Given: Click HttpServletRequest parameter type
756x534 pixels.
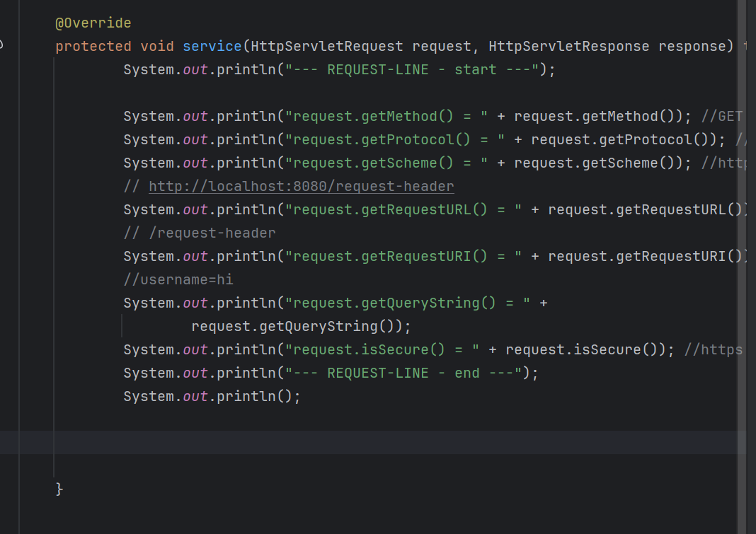Looking at the screenshot, I should click(x=327, y=46).
